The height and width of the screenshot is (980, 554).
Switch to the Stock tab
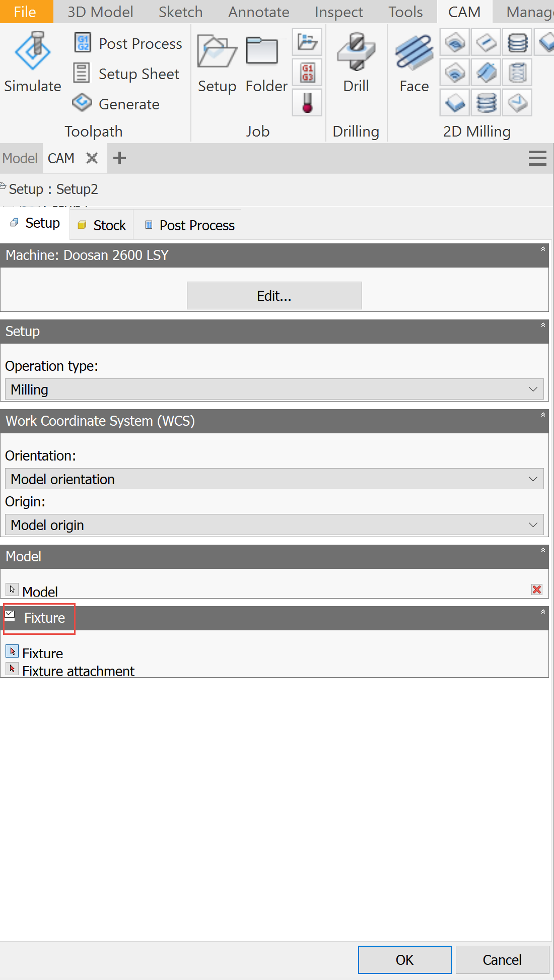[101, 225]
